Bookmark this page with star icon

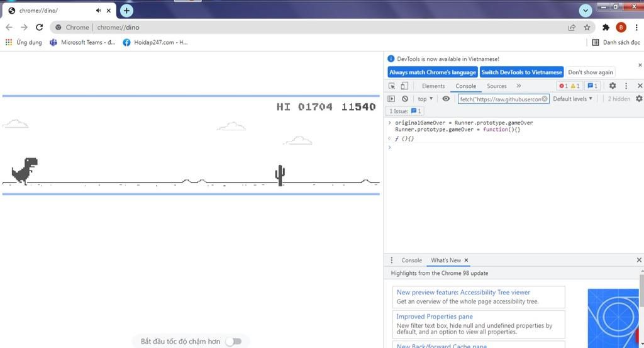pos(587,28)
